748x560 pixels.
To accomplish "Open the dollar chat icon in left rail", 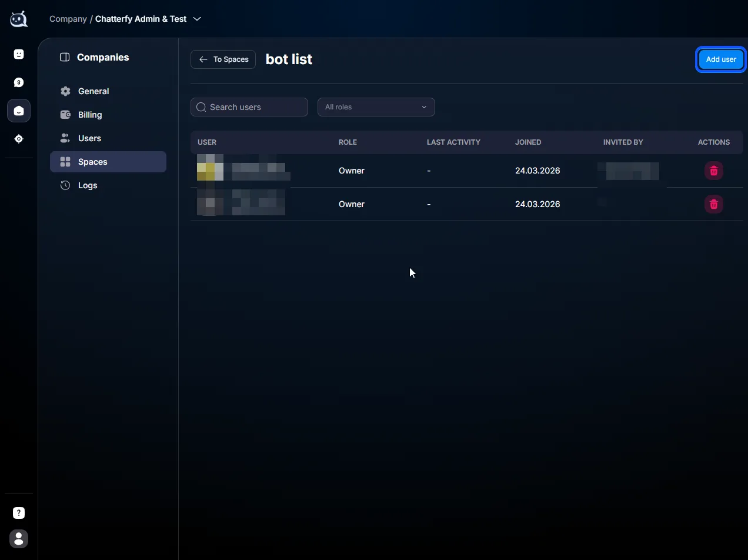I will click(19, 82).
